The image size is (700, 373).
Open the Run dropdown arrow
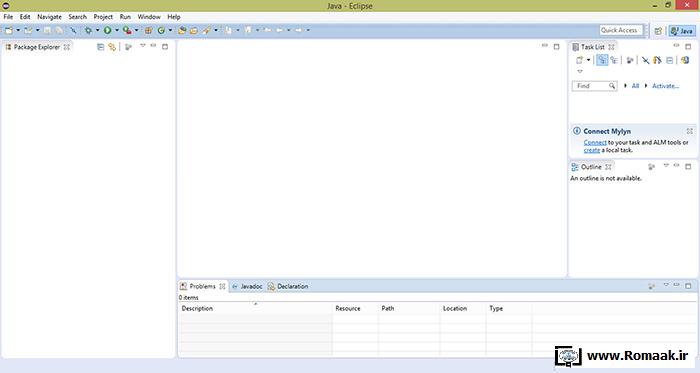point(117,30)
